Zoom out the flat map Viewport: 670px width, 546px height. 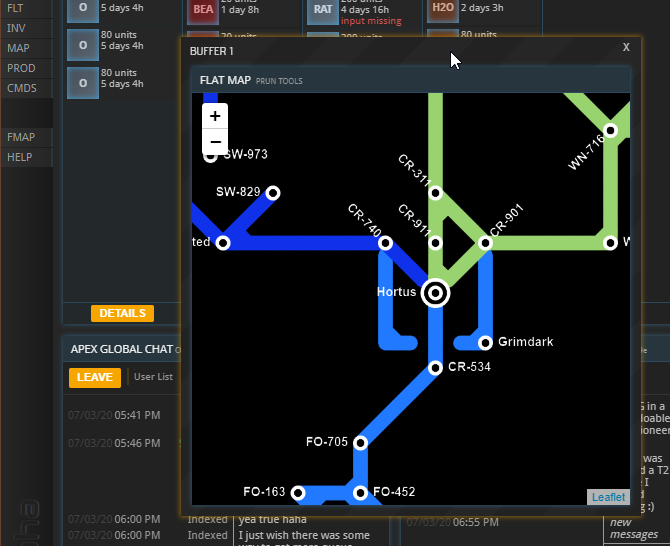pos(215,141)
